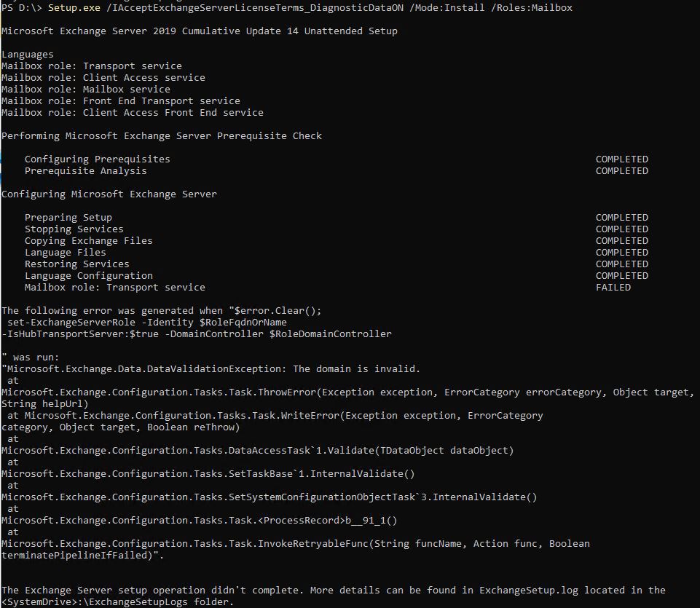Click the 'Restoring Services' step

pyautogui.click(x=76, y=264)
